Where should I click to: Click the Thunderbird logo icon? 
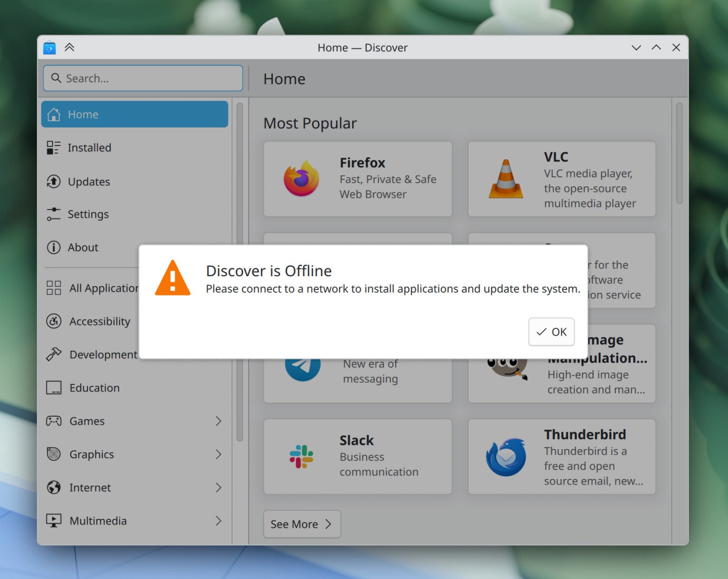(x=506, y=457)
